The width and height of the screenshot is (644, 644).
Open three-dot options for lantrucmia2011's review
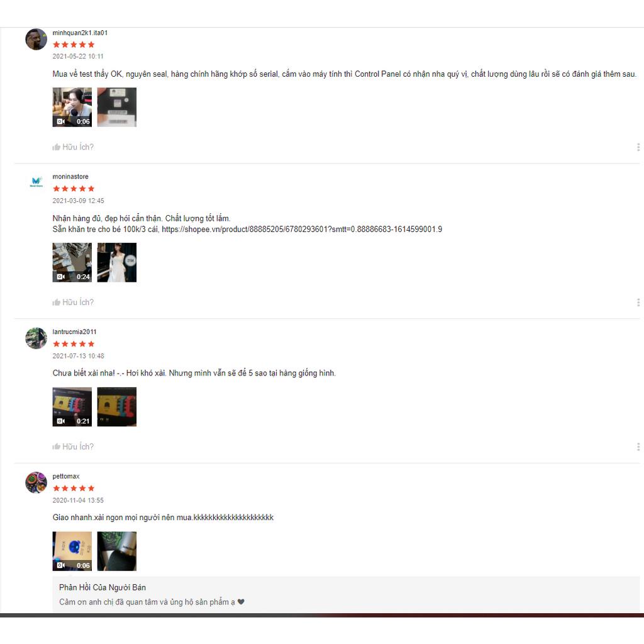[638, 447]
